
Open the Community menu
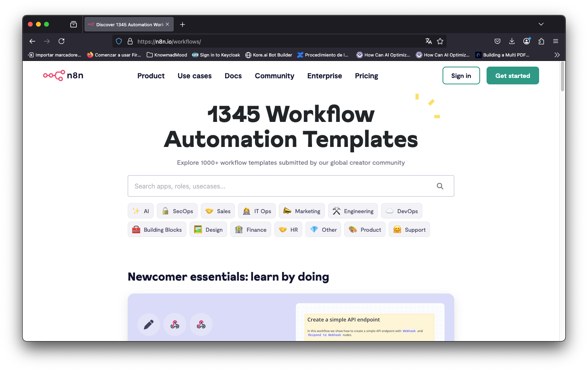click(274, 76)
